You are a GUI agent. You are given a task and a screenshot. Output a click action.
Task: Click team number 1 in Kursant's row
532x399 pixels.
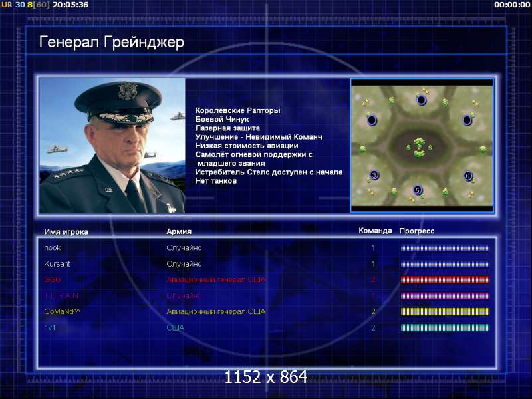coord(374,263)
